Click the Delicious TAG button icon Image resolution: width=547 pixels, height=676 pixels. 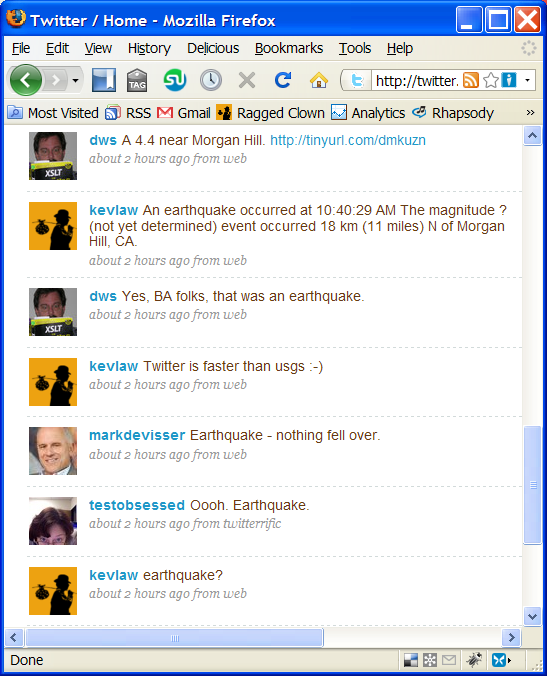[x=137, y=80]
